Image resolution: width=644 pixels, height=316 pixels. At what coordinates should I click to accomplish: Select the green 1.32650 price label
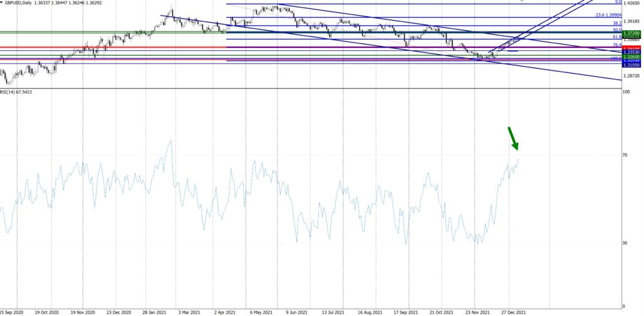[631, 57]
